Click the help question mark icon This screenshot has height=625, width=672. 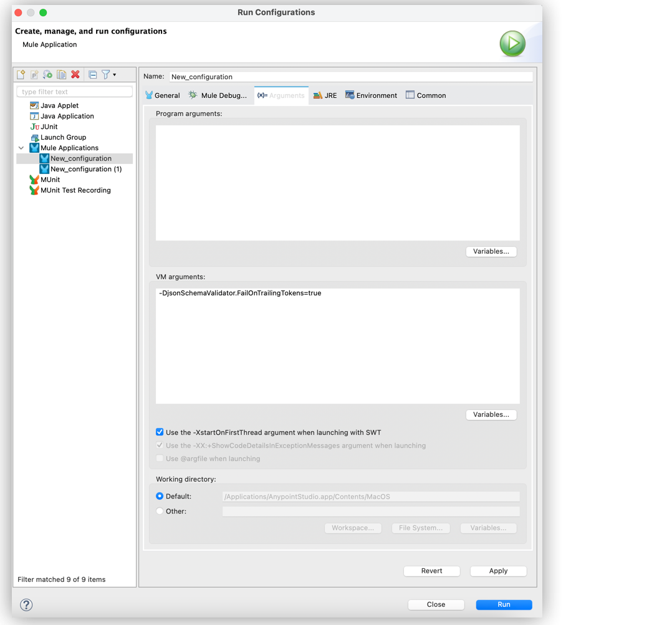(x=26, y=604)
